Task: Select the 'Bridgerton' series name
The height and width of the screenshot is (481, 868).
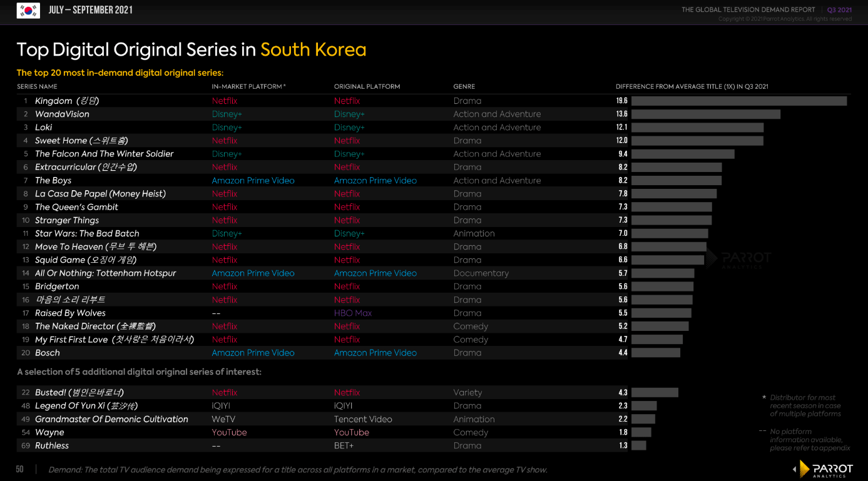Action: pyautogui.click(x=57, y=286)
